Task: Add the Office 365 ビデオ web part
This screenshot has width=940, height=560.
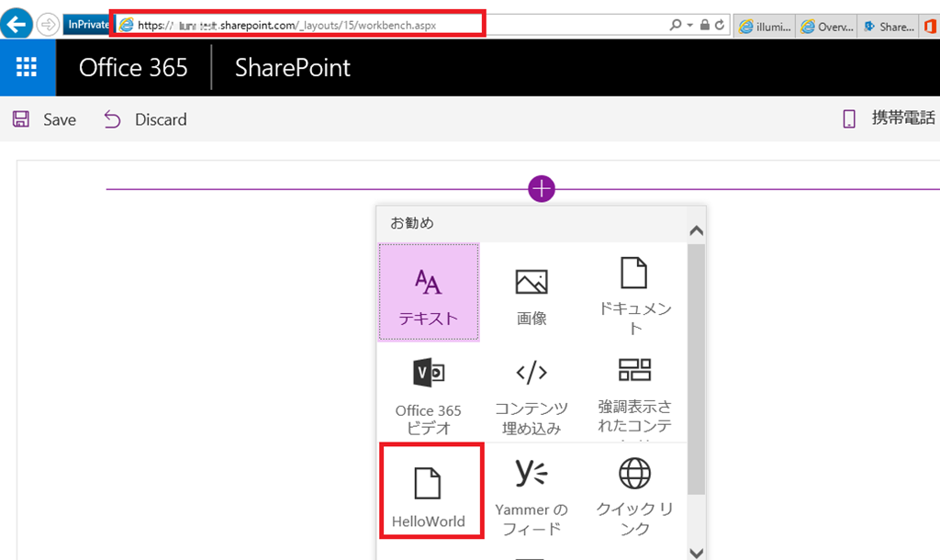Action: (428, 395)
